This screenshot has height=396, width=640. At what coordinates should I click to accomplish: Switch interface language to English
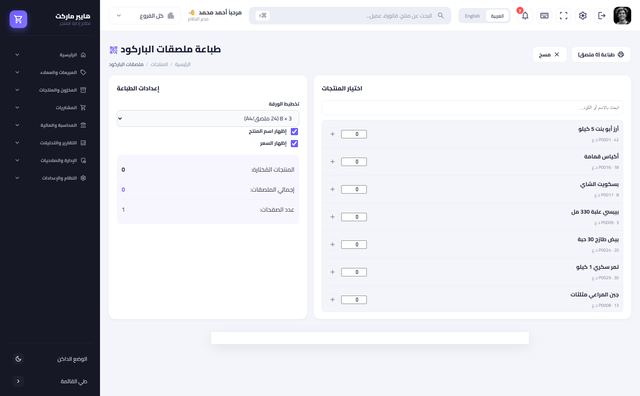(x=472, y=16)
